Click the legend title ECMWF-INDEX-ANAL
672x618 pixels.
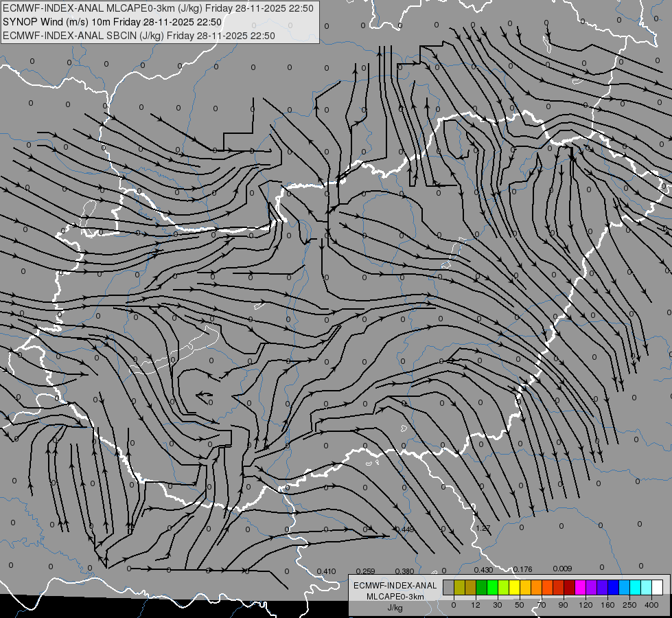click(x=395, y=586)
